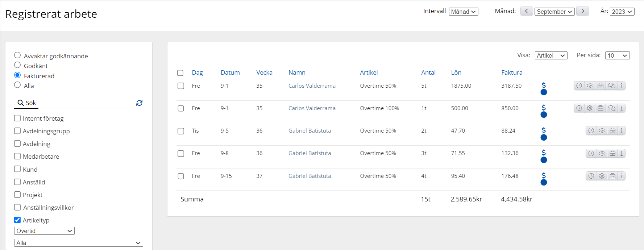Go to previous month with left arrow

coord(526,11)
